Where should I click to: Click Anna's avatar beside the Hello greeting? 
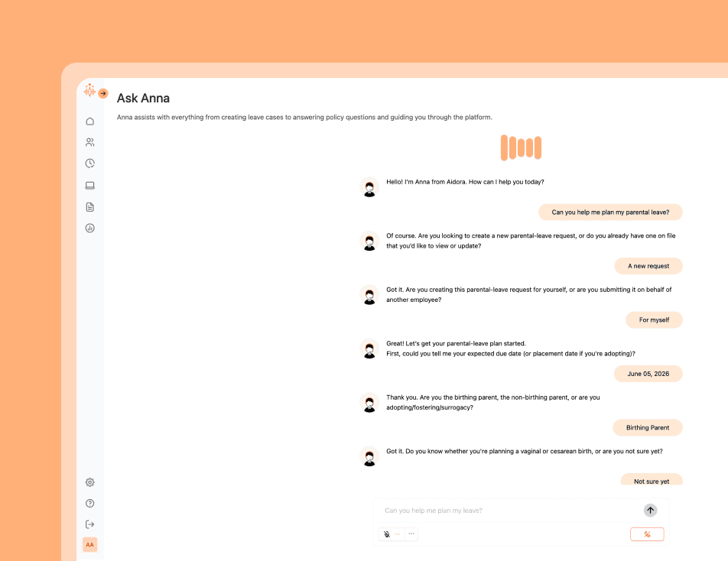coord(369,187)
